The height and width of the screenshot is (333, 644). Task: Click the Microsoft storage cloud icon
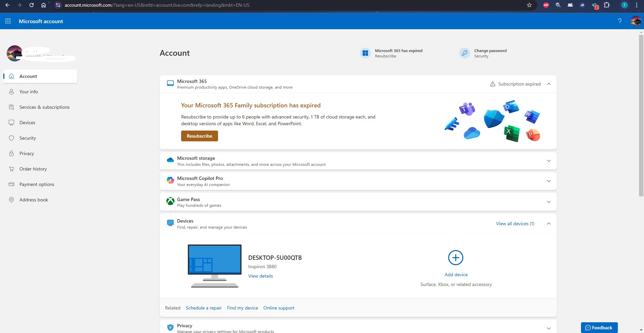coord(170,160)
